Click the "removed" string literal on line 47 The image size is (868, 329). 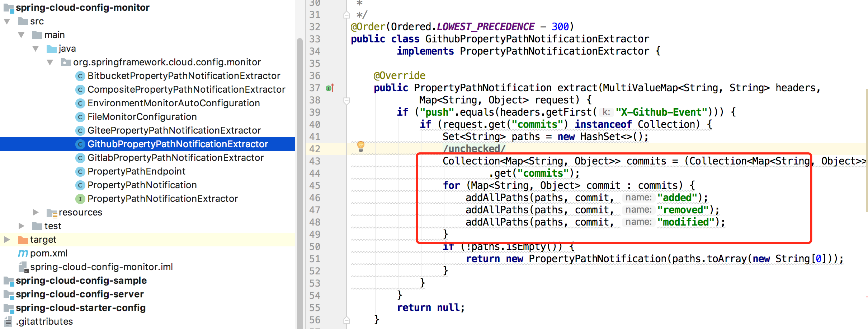tap(683, 210)
